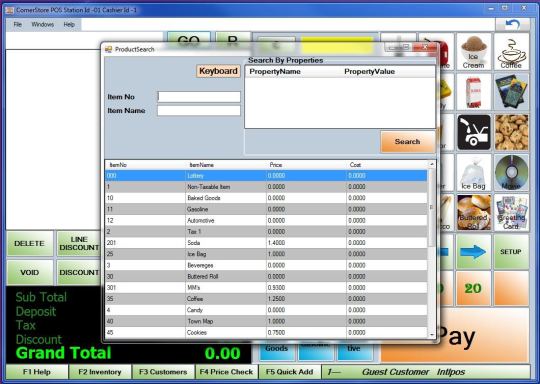Select the Soda row

pyautogui.click(x=266, y=243)
